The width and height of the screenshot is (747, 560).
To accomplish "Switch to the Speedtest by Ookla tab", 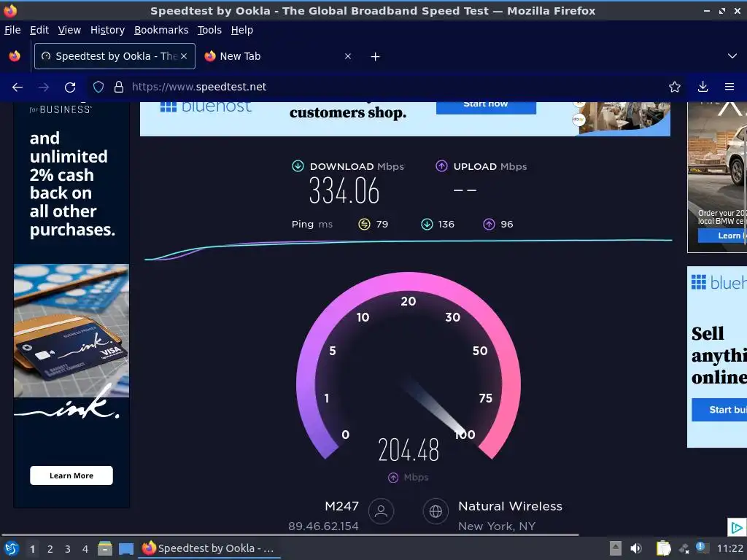I will click(115, 56).
